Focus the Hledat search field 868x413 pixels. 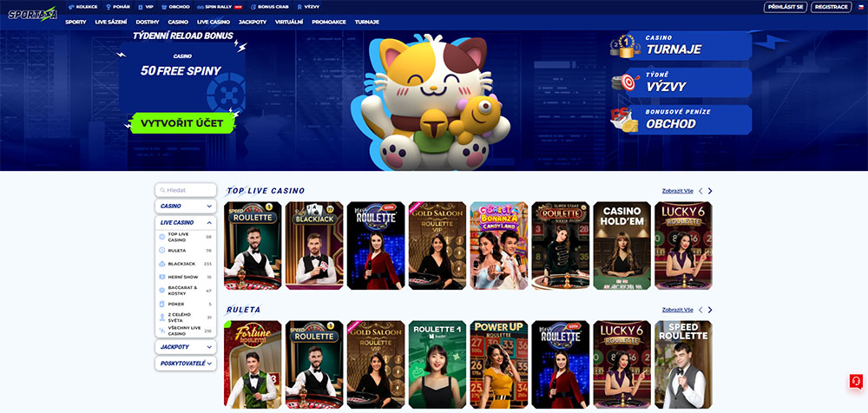point(186,190)
